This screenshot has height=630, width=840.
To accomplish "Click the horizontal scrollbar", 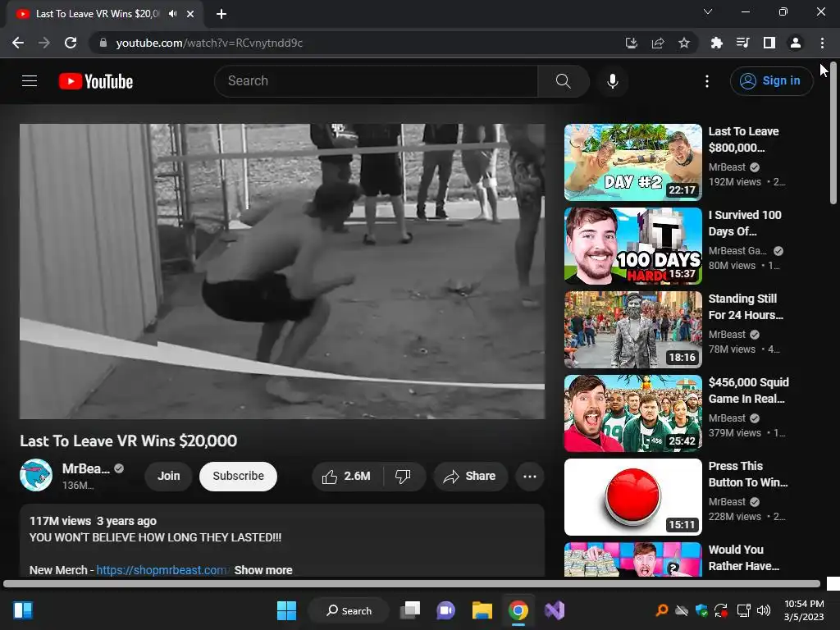I will pyautogui.click(x=412, y=583).
